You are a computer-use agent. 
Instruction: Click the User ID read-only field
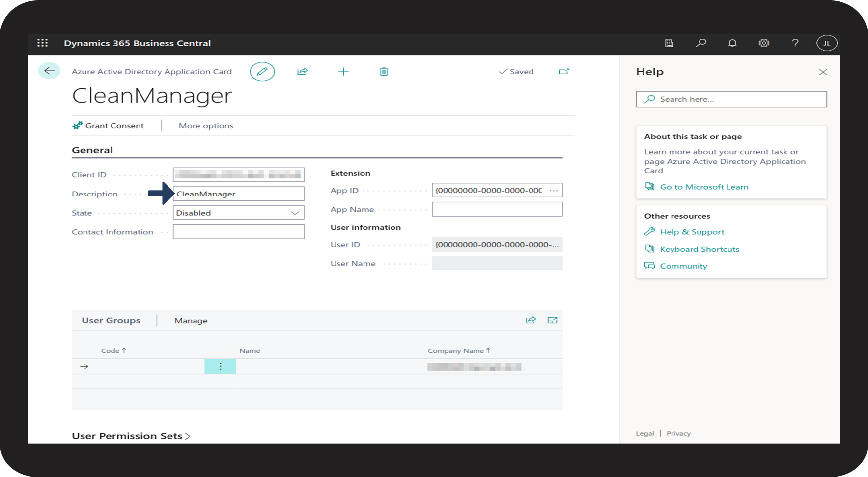pos(497,244)
